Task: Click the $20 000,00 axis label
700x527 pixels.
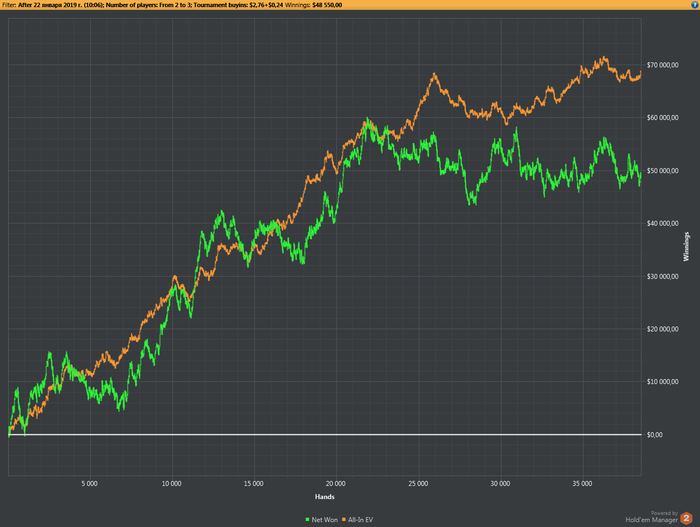Action: 662,330
